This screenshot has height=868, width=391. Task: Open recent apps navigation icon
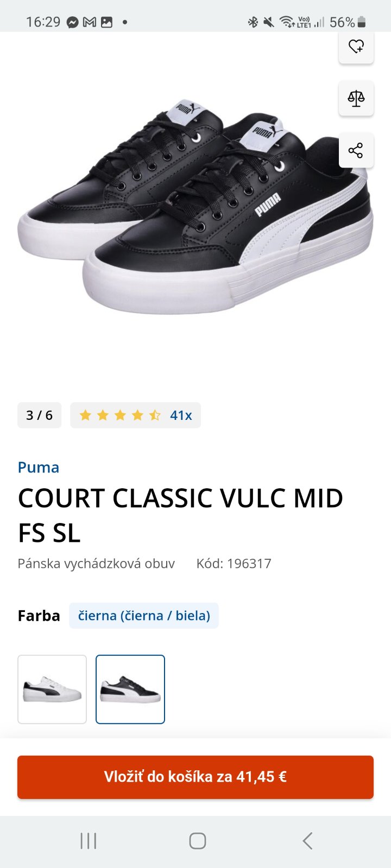click(88, 841)
